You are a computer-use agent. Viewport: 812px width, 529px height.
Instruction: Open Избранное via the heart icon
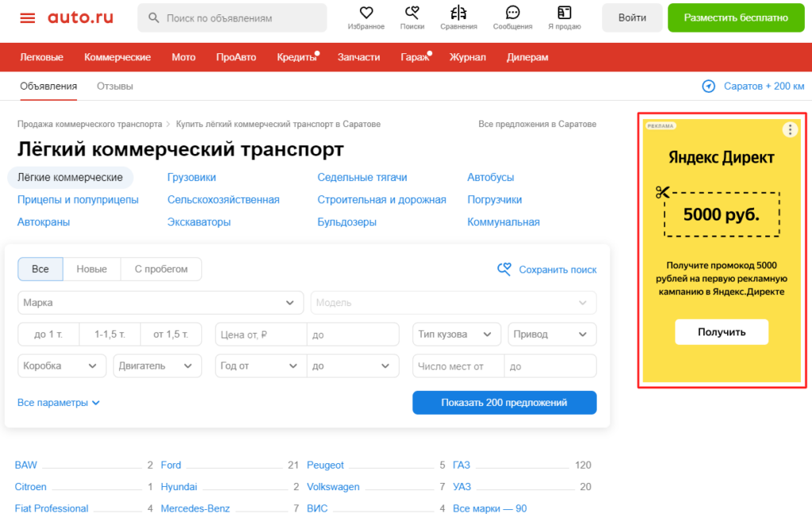point(366,12)
